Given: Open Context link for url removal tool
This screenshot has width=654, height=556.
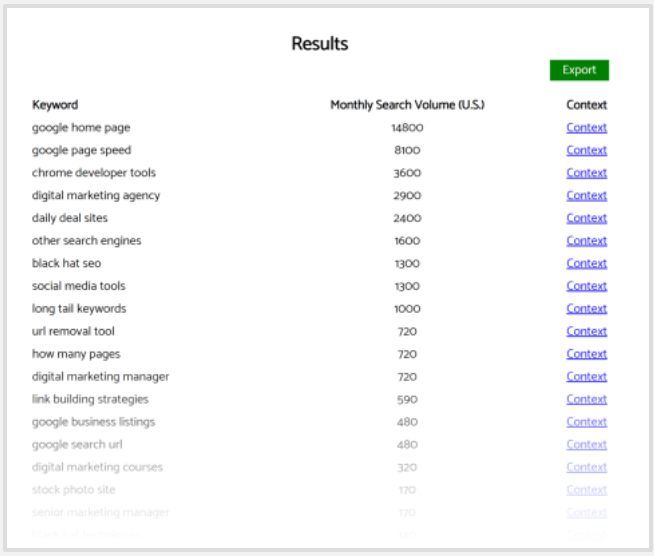Looking at the screenshot, I should pyautogui.click(x=586, y=331).
